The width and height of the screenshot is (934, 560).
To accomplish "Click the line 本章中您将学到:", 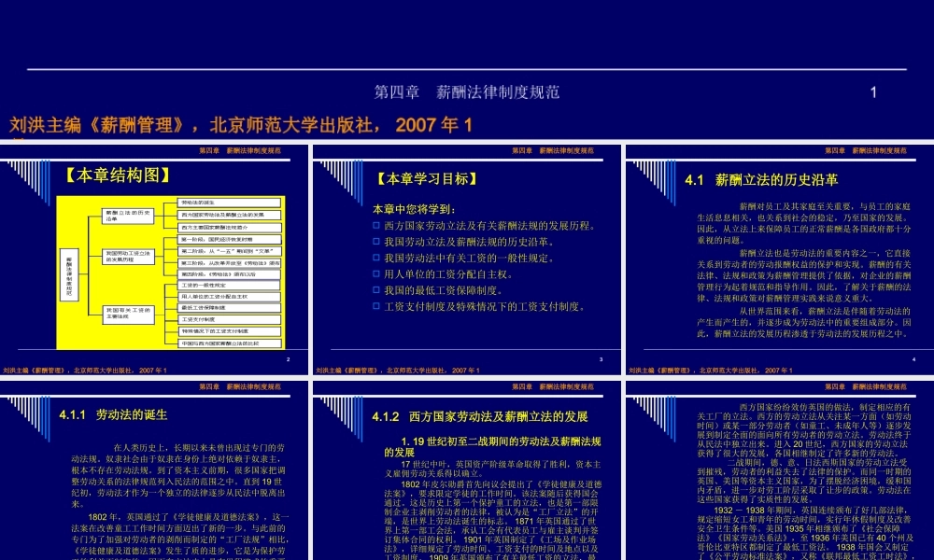I will click(x=414, y=209).
